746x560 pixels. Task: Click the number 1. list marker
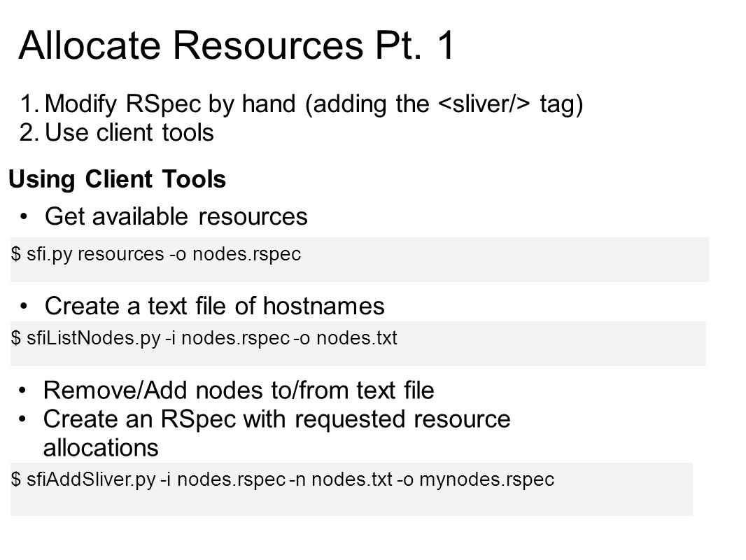coord(29,104)
